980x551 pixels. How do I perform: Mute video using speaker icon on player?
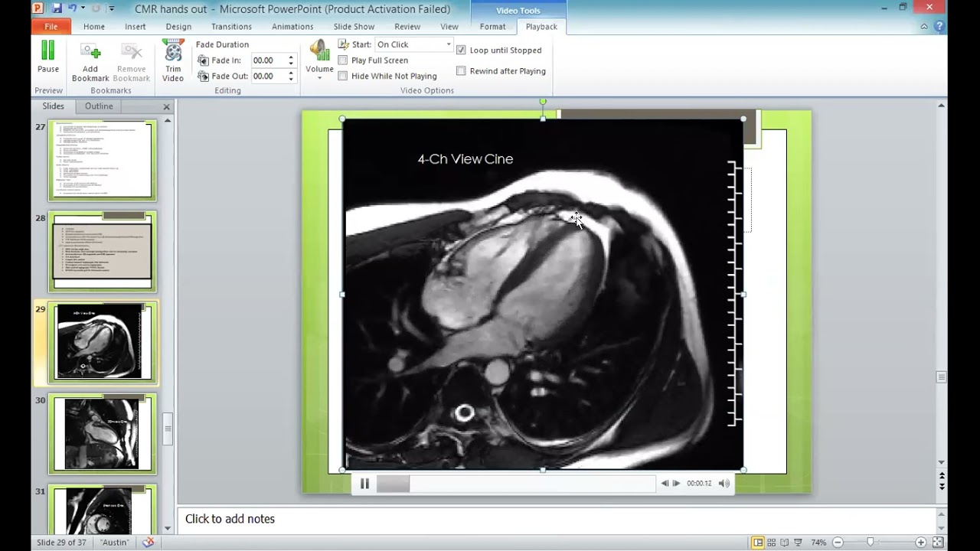click(x=724, y=484)
